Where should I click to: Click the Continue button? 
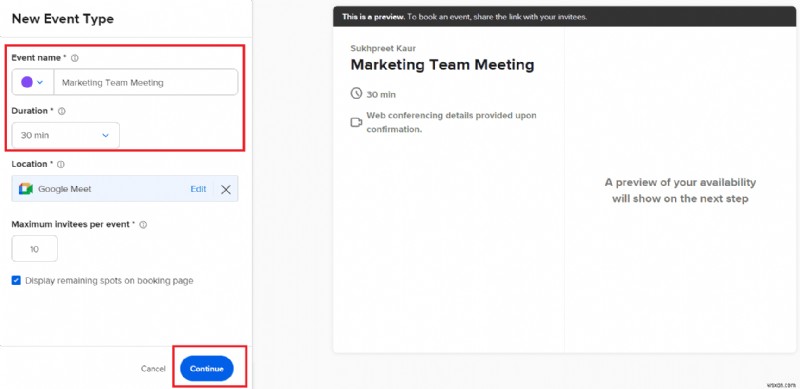pos(207,369)
